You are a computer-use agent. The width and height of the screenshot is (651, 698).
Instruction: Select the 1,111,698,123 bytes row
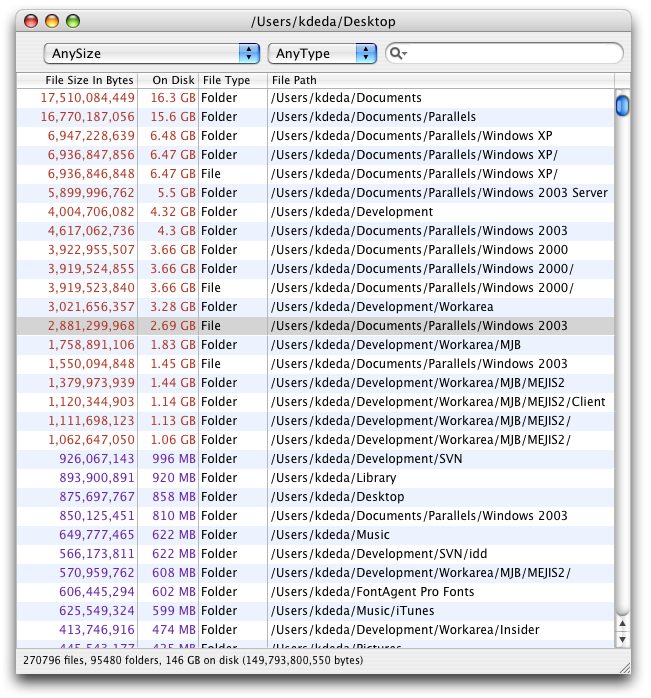click(x=315, y=421)
